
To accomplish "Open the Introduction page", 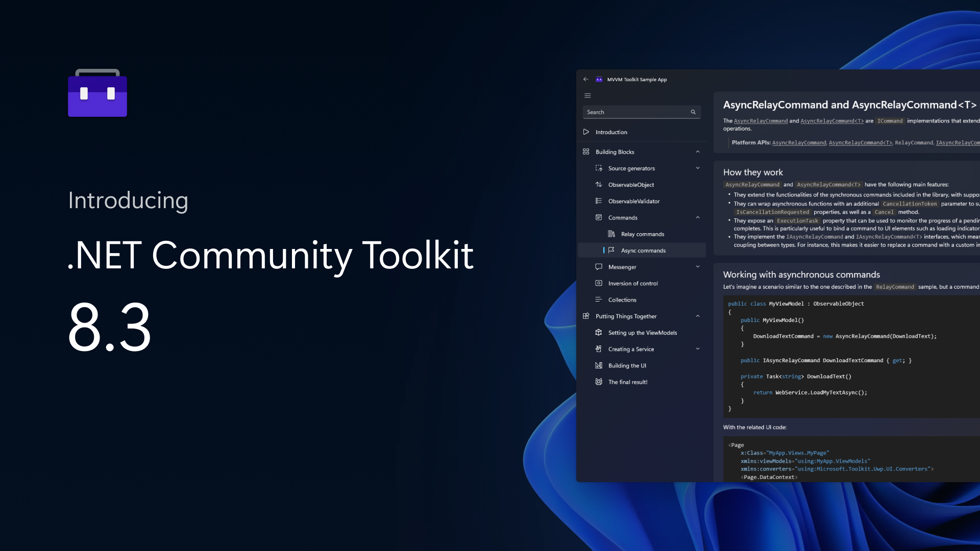I will (x=611, y=132).
